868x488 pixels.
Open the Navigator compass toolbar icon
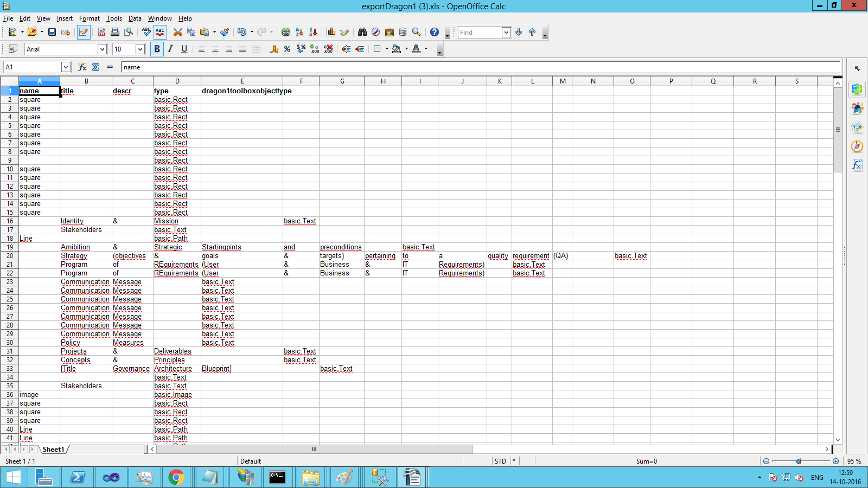(376, 33)
